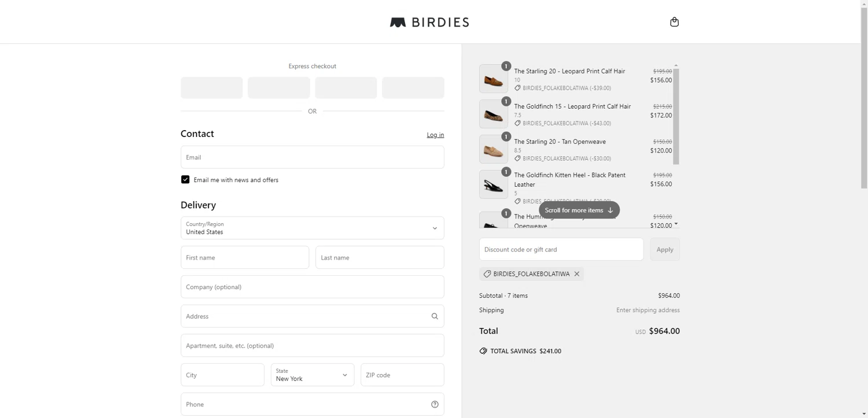Click 'Subtotal · 7 items' text
Screen dimensions: 868x418
503,295
